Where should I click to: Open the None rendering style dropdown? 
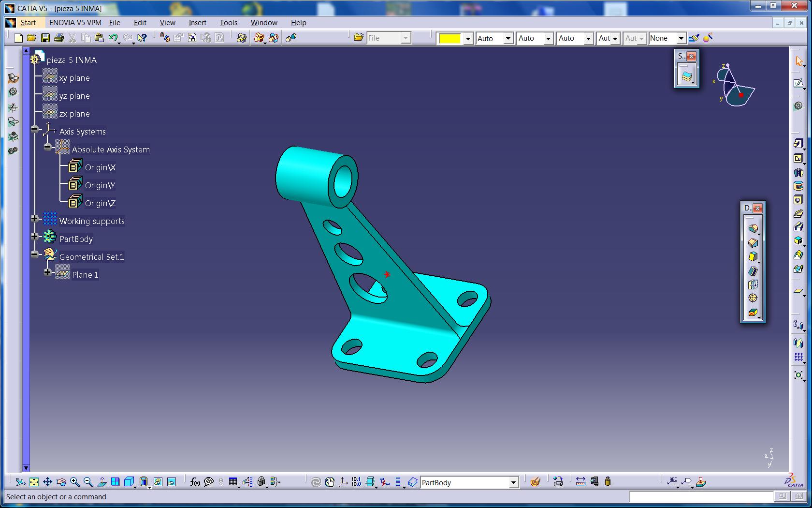681,38
